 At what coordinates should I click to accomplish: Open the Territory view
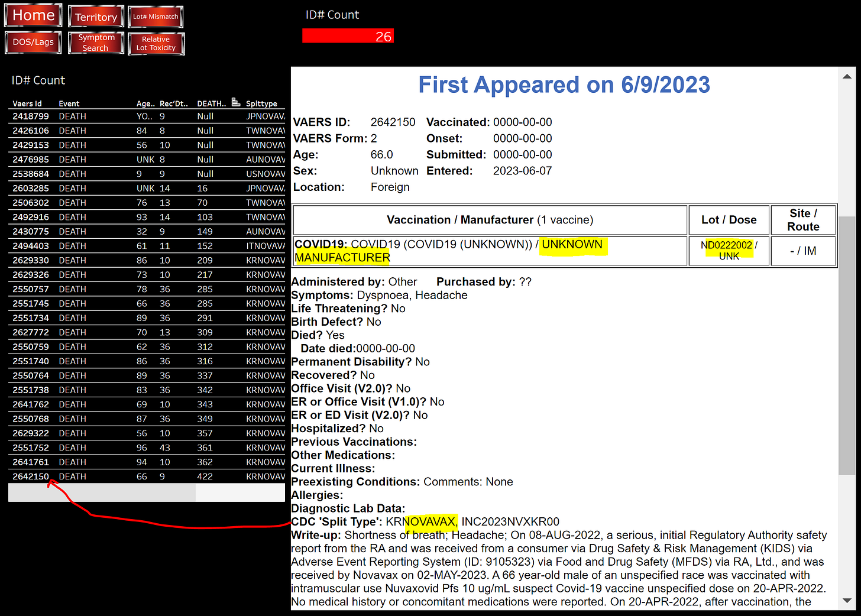click(x=96, y=17)
